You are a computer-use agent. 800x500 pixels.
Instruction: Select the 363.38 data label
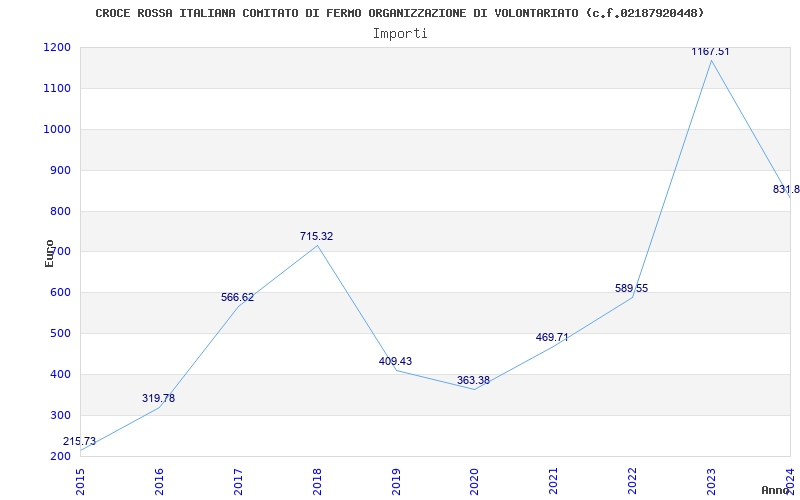point(473,380)
